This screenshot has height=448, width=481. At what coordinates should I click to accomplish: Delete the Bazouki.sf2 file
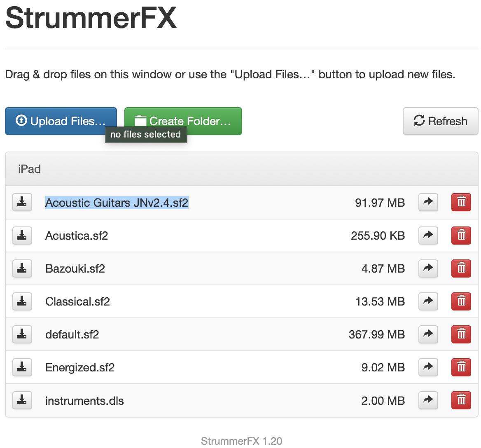(461, 268)
